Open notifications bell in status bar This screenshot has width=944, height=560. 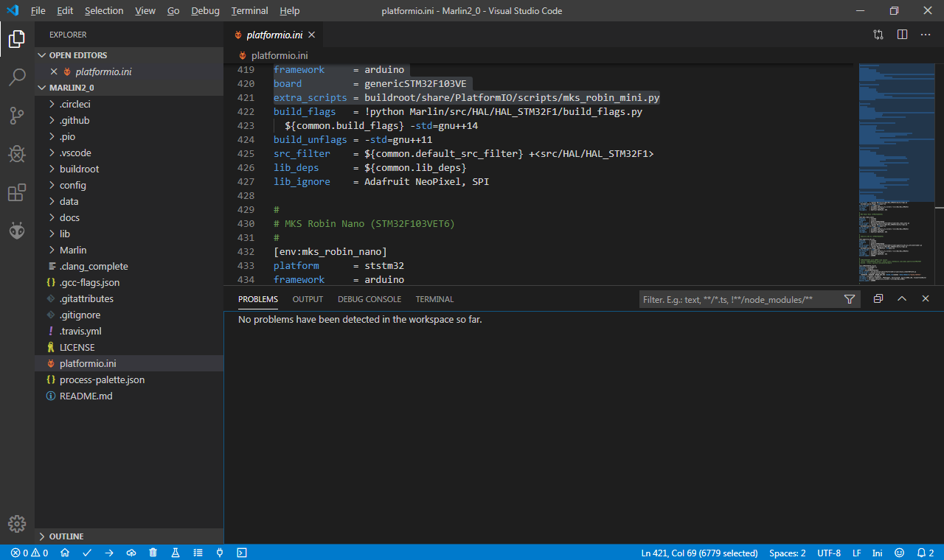pos(926,553)
